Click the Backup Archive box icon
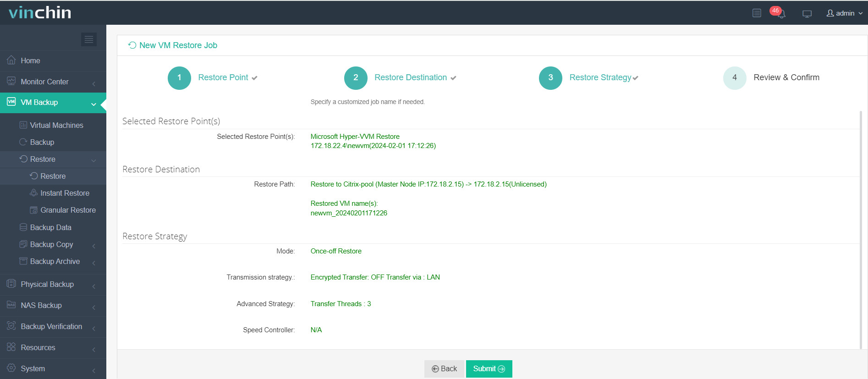Viewport: 868px width, 379px height. pos(23,261)
